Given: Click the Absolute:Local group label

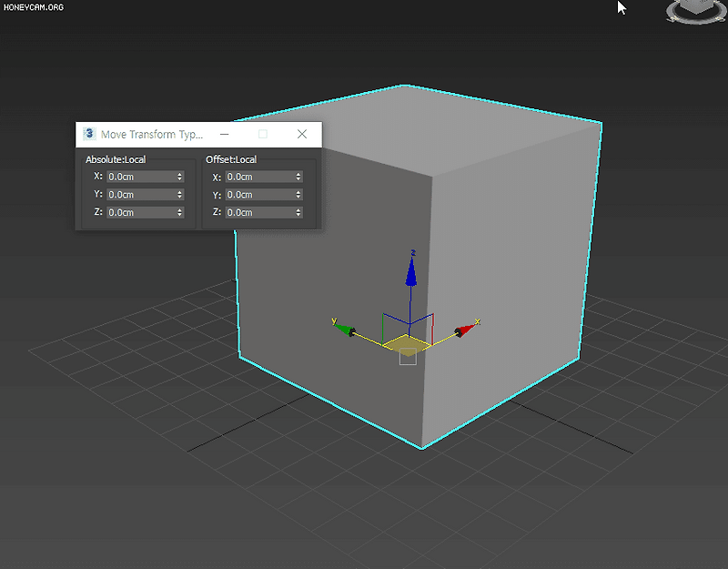Looking at the screenshot, I should [115, 158].
